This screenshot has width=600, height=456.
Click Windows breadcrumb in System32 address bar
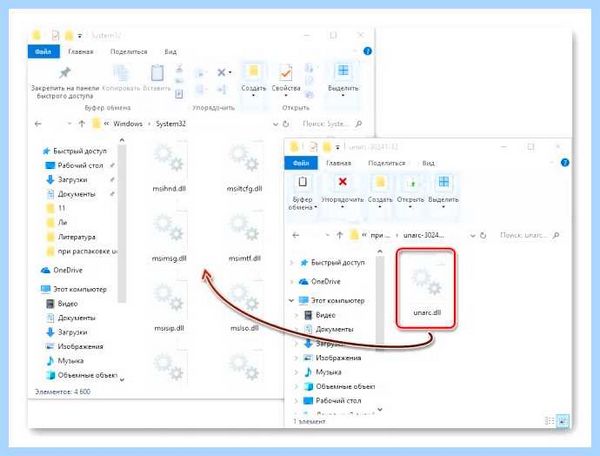click(127, 124)
